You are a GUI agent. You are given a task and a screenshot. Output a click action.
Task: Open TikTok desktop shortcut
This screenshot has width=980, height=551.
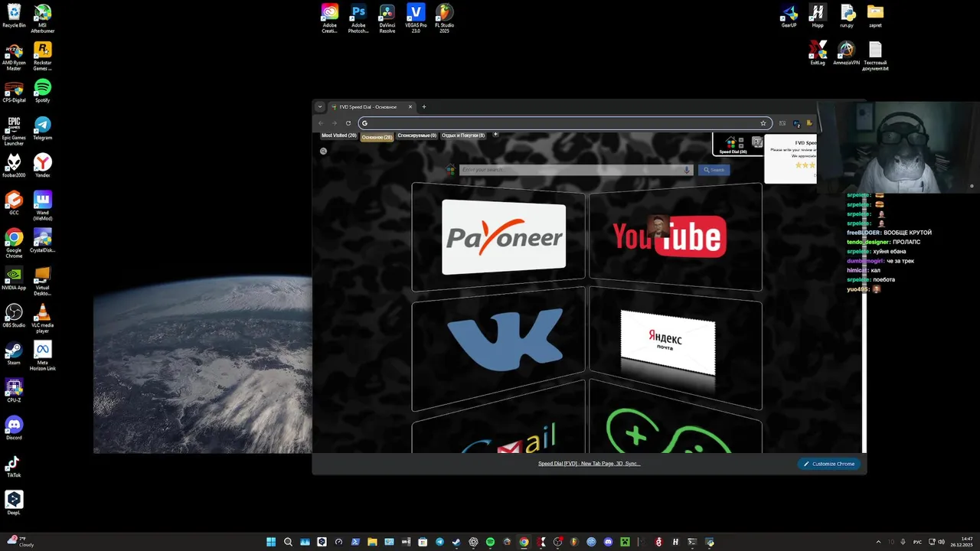(x=14, y=465)
